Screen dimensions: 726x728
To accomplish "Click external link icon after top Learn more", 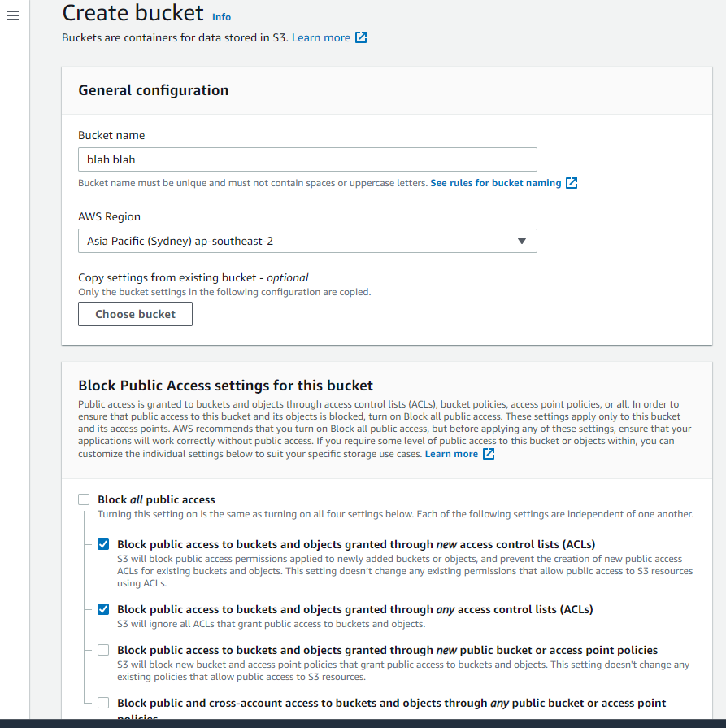I will (x=361, y=37).
